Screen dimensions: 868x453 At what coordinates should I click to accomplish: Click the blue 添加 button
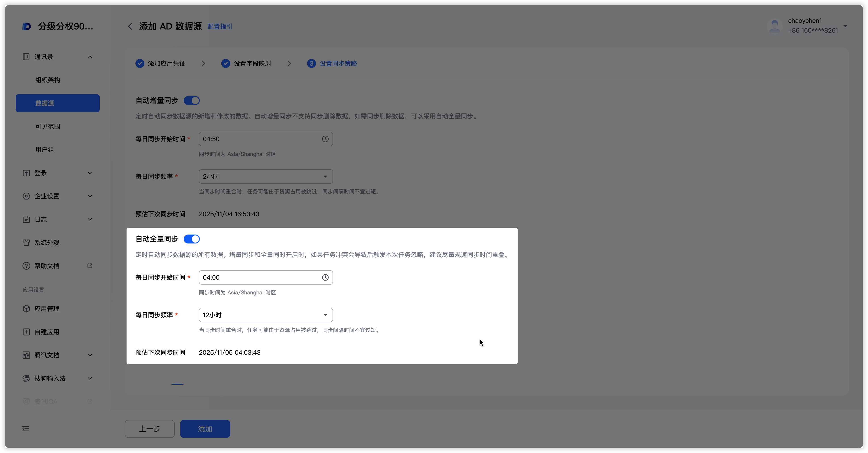pos(205,429)
